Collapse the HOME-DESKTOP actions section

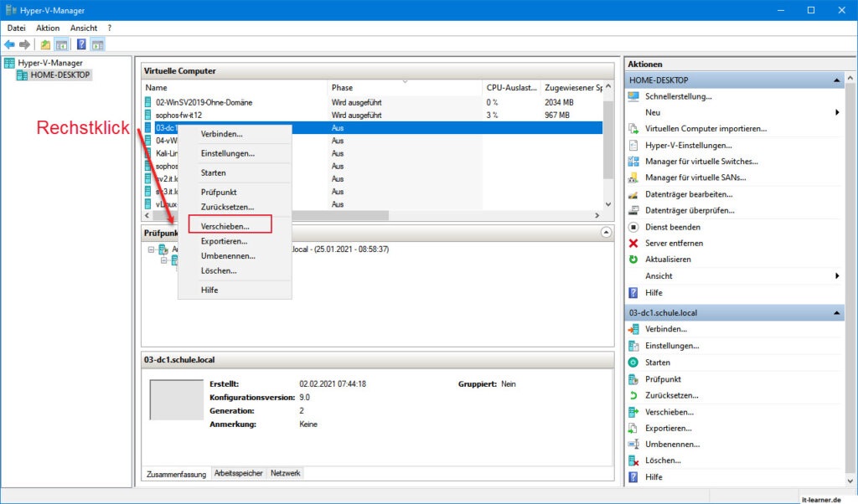pyautogui.click(x=836, y=80)
